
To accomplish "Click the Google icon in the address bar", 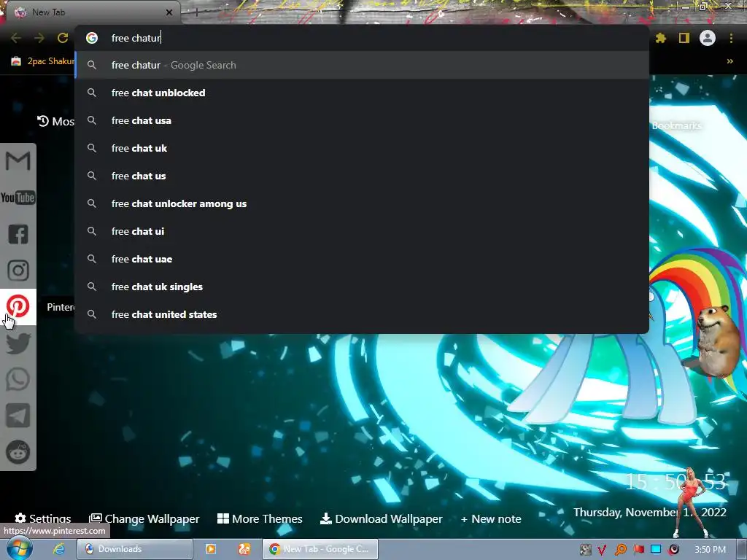I will click(92, 38).
